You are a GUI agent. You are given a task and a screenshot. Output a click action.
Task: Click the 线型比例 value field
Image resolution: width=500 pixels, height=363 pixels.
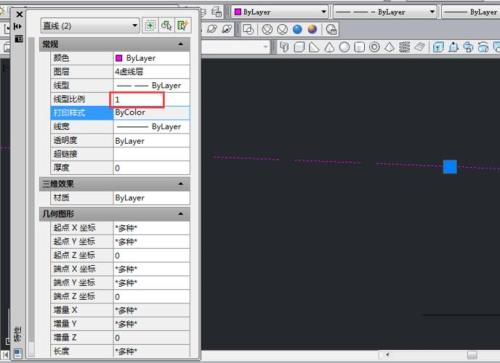click(x=137, y=99)
